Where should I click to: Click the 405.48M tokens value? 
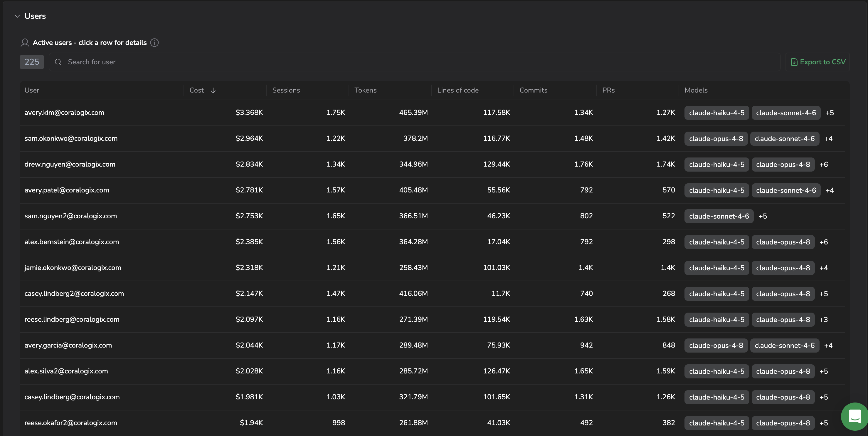413,190
